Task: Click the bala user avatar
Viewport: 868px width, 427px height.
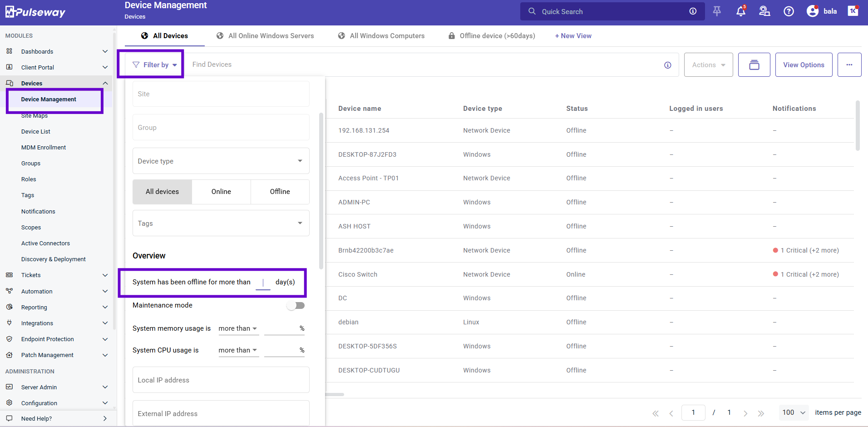Action: pos(813,11)
